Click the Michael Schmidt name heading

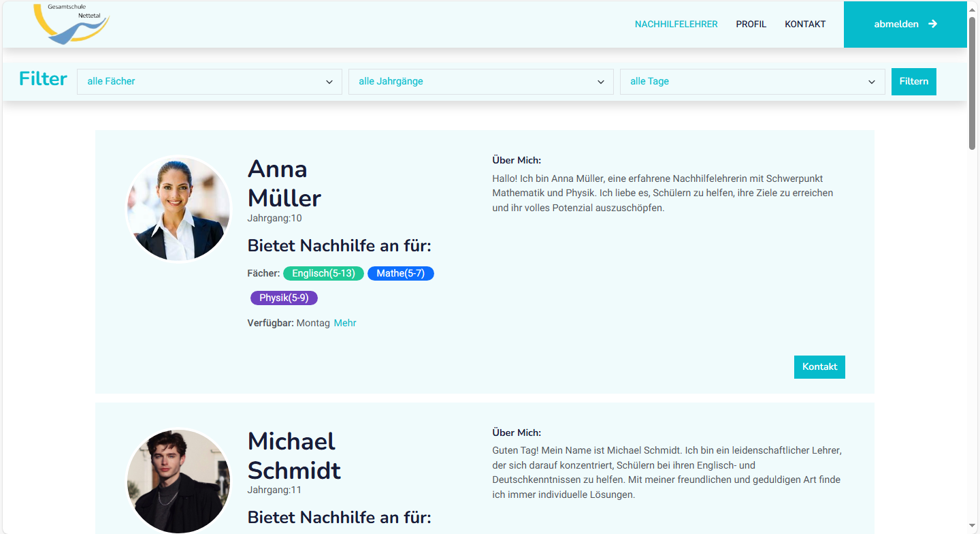294,456
